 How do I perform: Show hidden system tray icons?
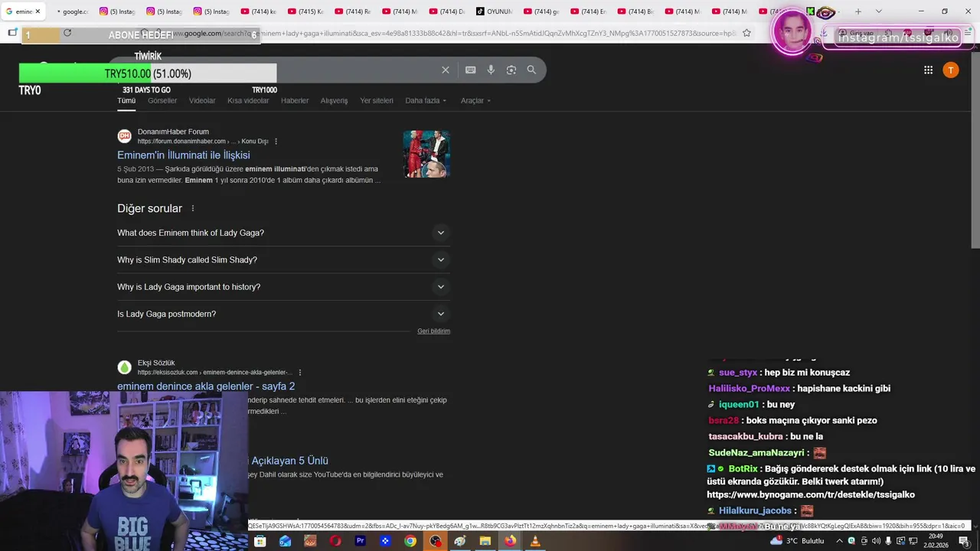839,541
